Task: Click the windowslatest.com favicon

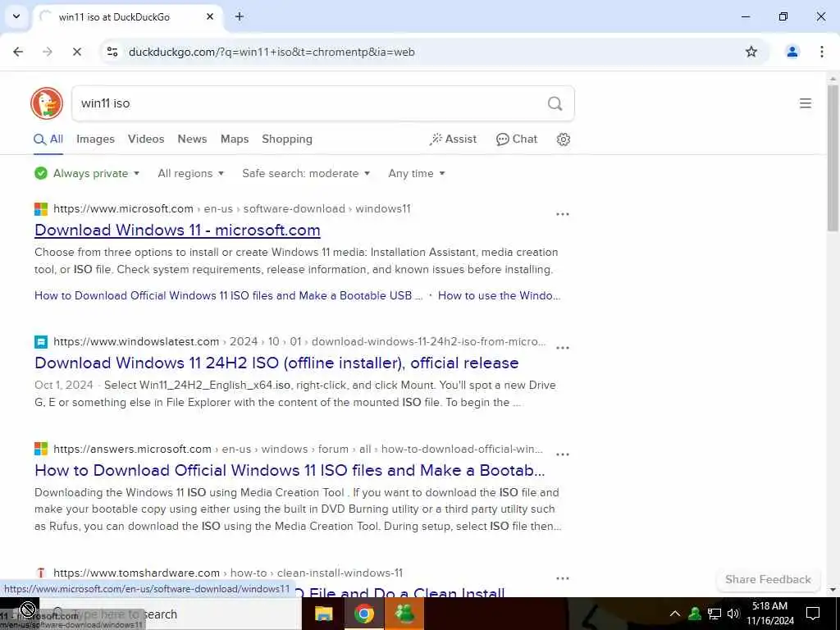Action: (41, 342)
